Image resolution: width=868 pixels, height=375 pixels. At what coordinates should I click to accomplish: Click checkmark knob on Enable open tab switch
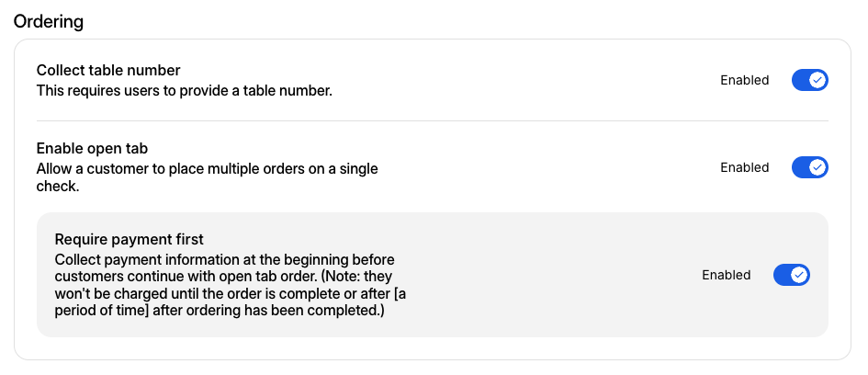click(817, 167)
